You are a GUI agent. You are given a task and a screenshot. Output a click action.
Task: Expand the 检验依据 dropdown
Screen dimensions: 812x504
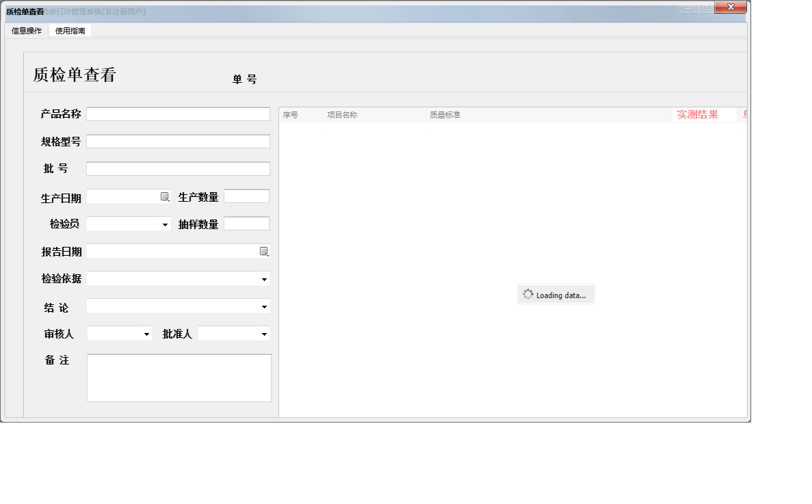(x=264, y=280)
